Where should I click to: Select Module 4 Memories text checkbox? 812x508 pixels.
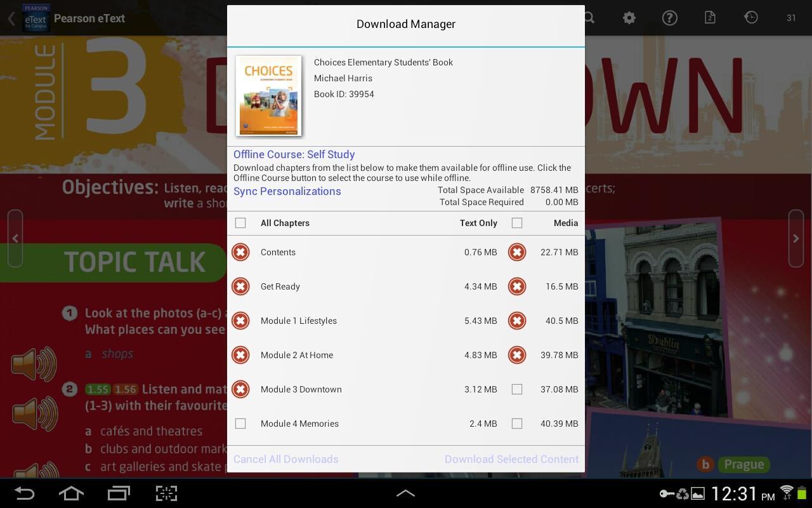[x=240, y=424]
